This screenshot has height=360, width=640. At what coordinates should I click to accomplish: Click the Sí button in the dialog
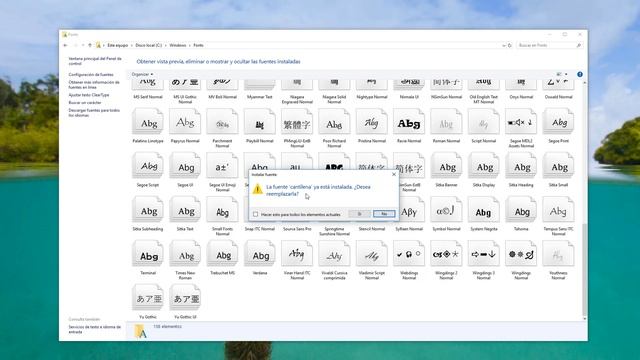pyautogui.click(x=360, y=214)
